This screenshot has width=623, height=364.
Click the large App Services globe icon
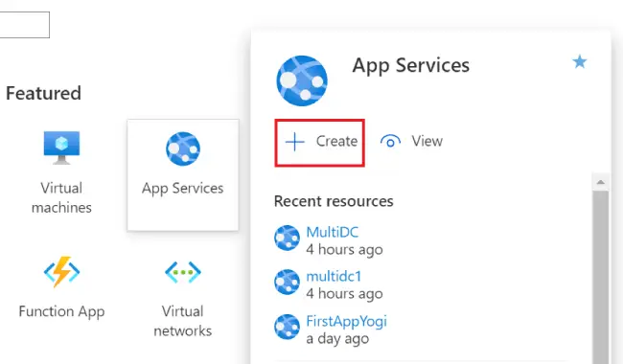tap(302, 80)
